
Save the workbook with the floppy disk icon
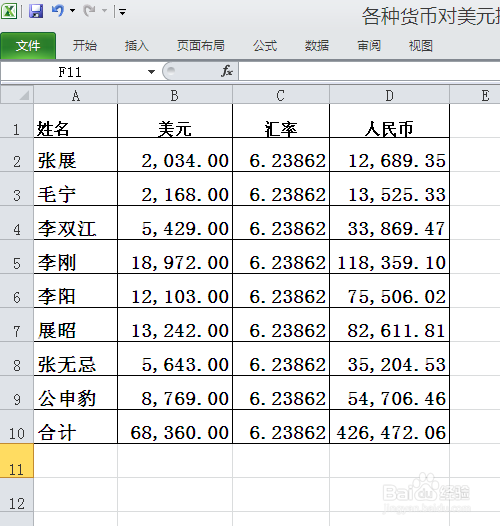coord(36,11)
